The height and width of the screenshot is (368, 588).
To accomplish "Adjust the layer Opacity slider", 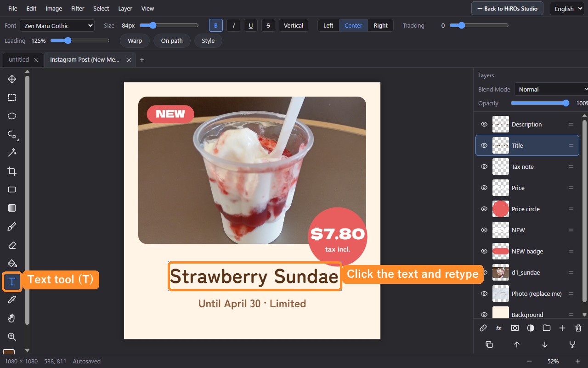I will 540,103.
